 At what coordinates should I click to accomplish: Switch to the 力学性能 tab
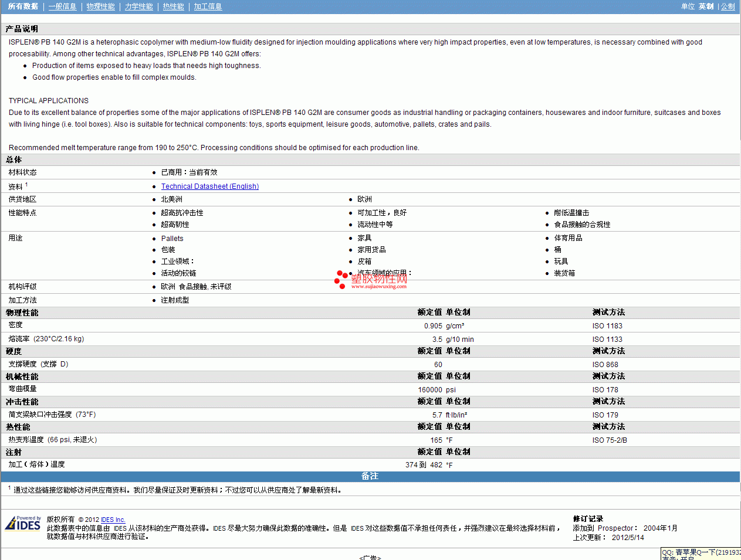(x=138, y=6)
